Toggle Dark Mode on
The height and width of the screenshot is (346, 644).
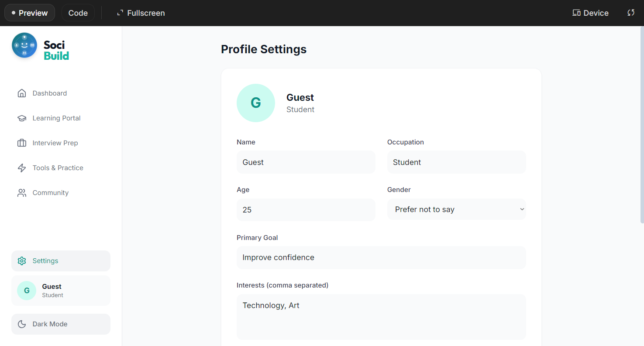tap(61, 324)
